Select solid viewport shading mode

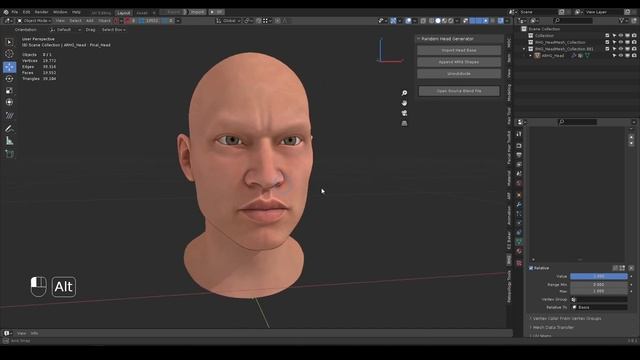[438, 20]
